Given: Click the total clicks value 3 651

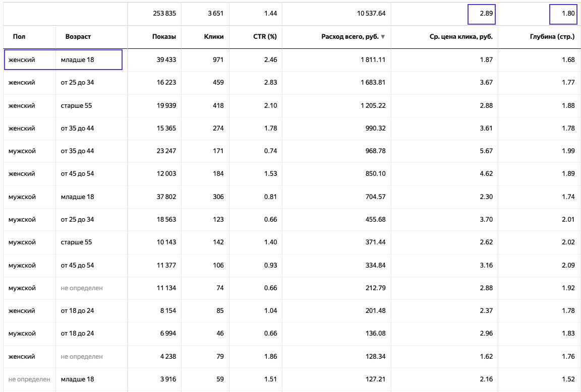Looking at the screenshot, I should pyautogui.click(x=216, y=14).
